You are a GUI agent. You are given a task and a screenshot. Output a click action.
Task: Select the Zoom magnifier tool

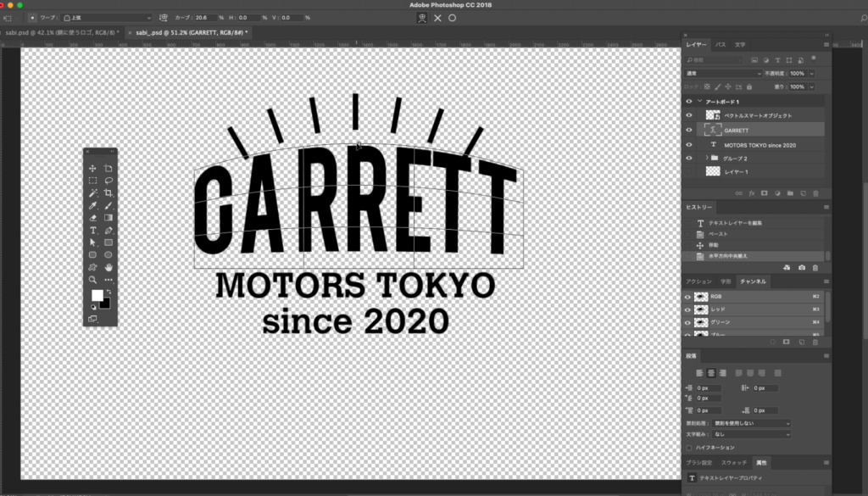coord(92,280)
